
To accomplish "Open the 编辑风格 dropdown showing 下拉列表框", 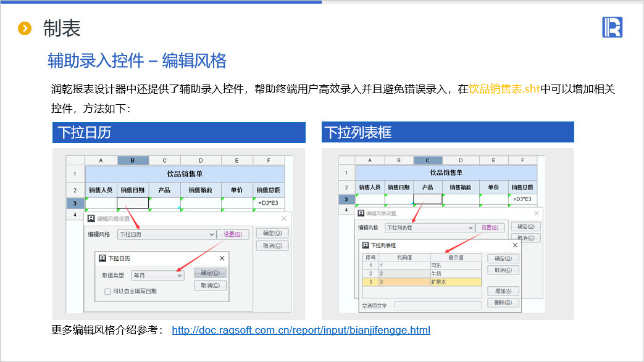I will [430, 228].
